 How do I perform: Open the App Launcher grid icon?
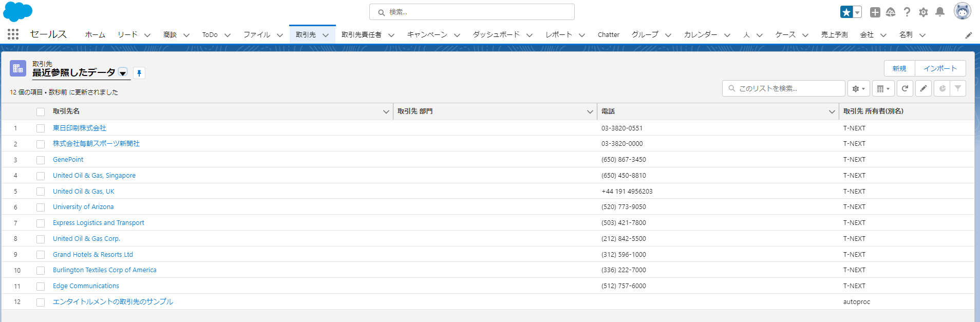coord(13,34)
